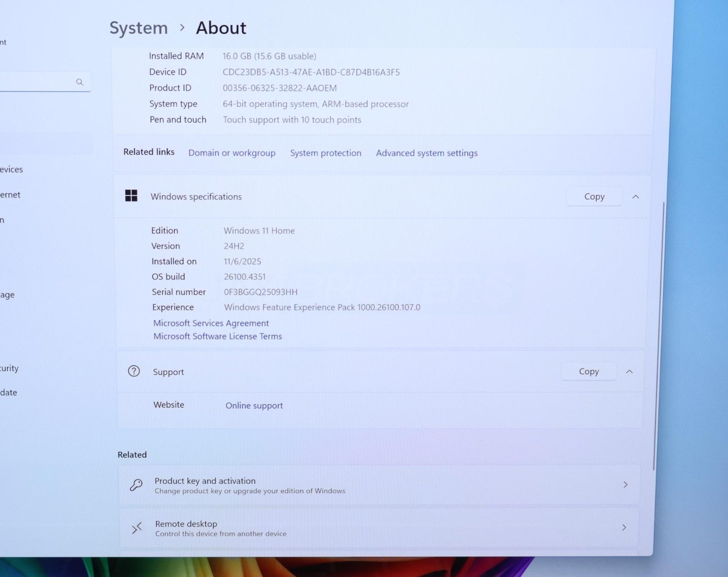This screenshot has width=728, height=577.
Task: Click the search magnifier icon in sidebar
Action: (x=80, y=82)
